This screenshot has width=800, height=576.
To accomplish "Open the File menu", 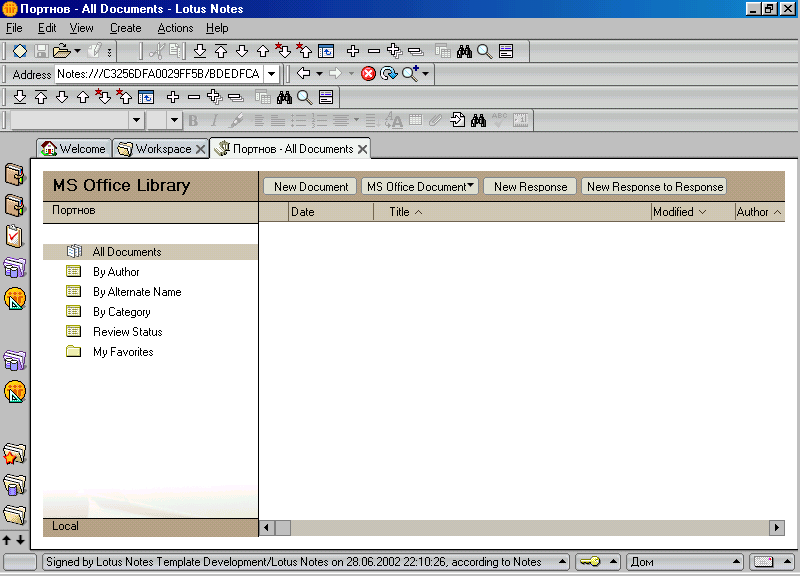I will pos(14,28).
